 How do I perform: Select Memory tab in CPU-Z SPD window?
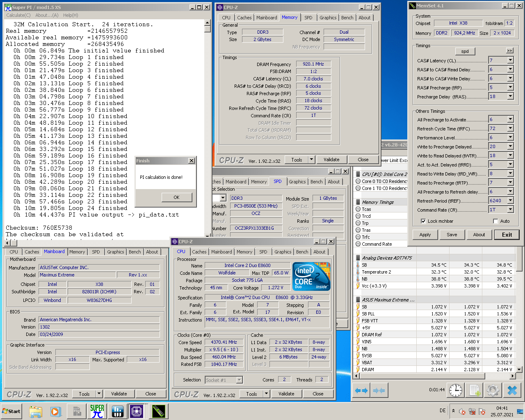point(259,182)
